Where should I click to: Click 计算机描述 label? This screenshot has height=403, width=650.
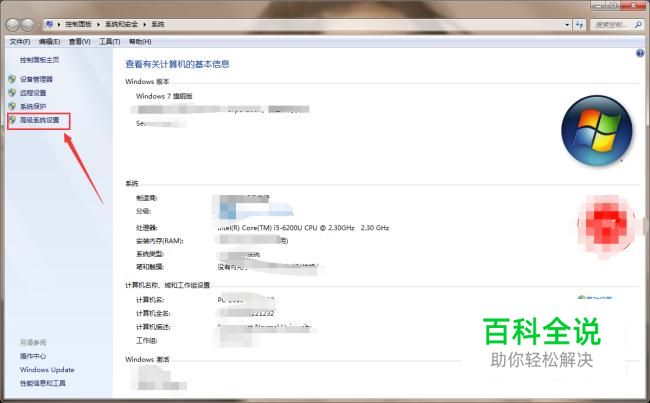153,327
